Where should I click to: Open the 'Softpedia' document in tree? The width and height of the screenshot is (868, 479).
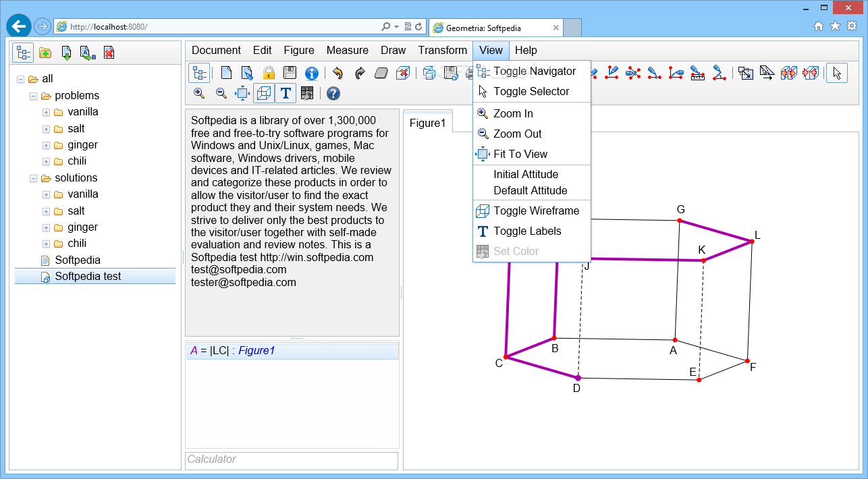[78, 260]
